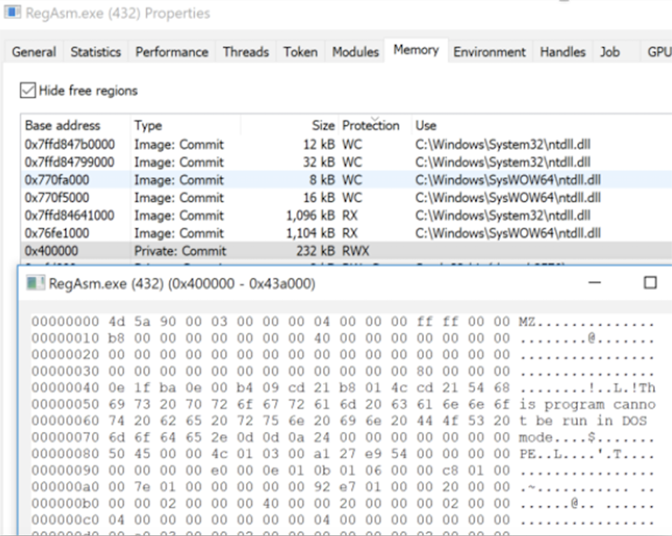
Task: Toggle the Hide free regions checkbox
Action: [27, 91]
